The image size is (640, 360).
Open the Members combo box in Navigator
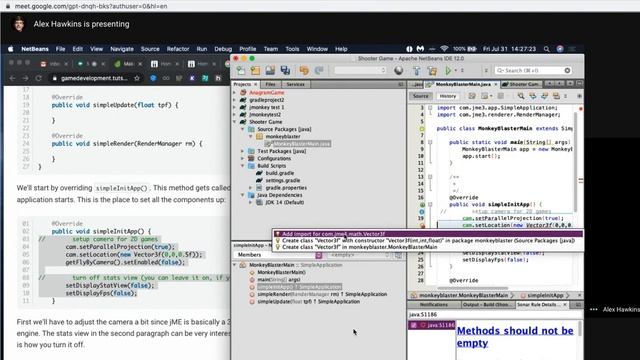[x=278, y=255]
